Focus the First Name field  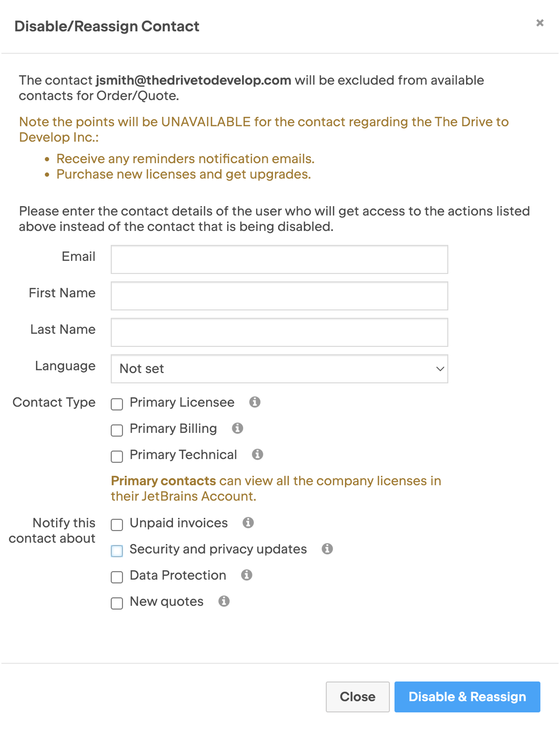279,295
